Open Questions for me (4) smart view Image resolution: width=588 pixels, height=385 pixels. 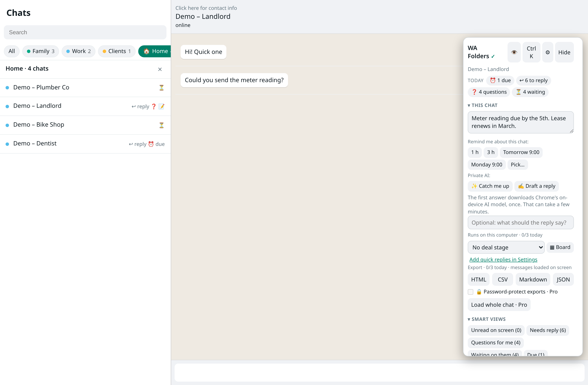[496, 342]
